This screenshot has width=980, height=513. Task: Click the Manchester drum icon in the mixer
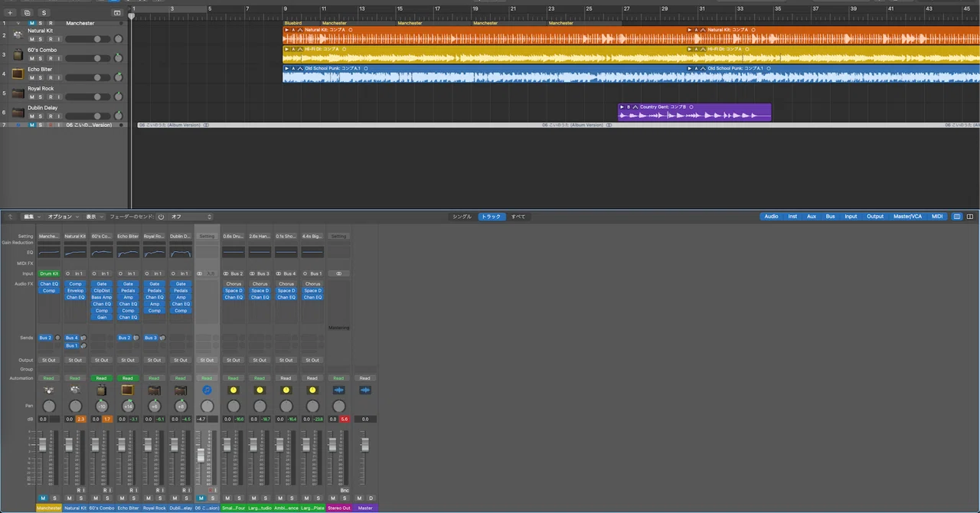[49, 390]
